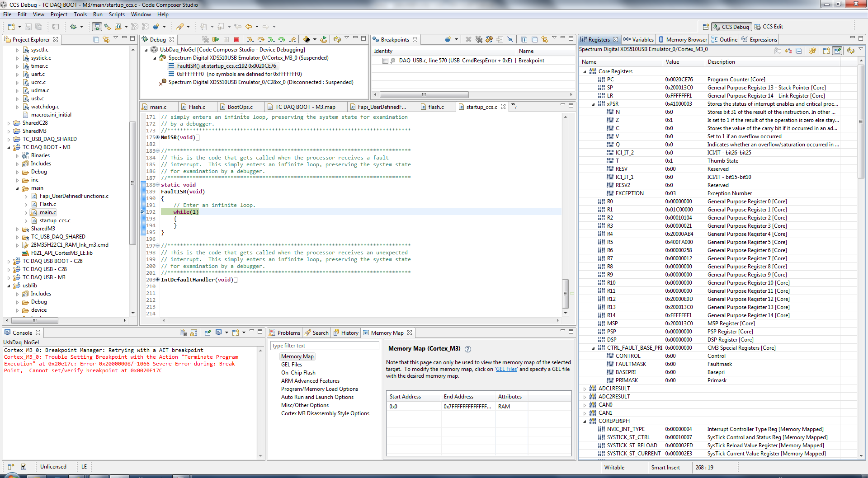Image resolution: width=868 pixels, height=478 pixels.
Task: Expand the SharedC28 project folder
Action: (x=9, y=123)
